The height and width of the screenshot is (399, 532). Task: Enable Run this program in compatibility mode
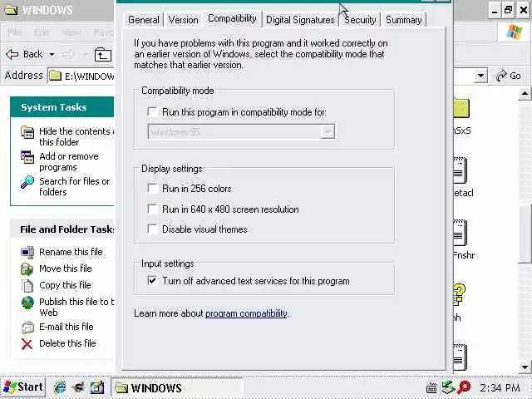[x=152, y=112]
